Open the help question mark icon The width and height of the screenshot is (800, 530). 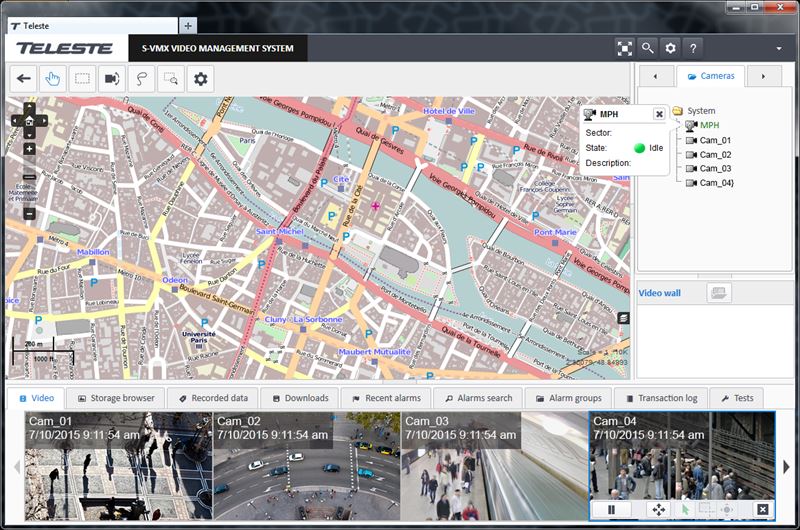pyautogui.click(x=693, y=47)
